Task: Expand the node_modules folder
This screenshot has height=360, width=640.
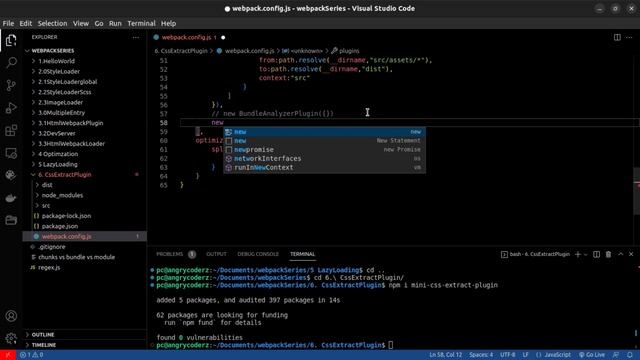Action: point(62,195)
